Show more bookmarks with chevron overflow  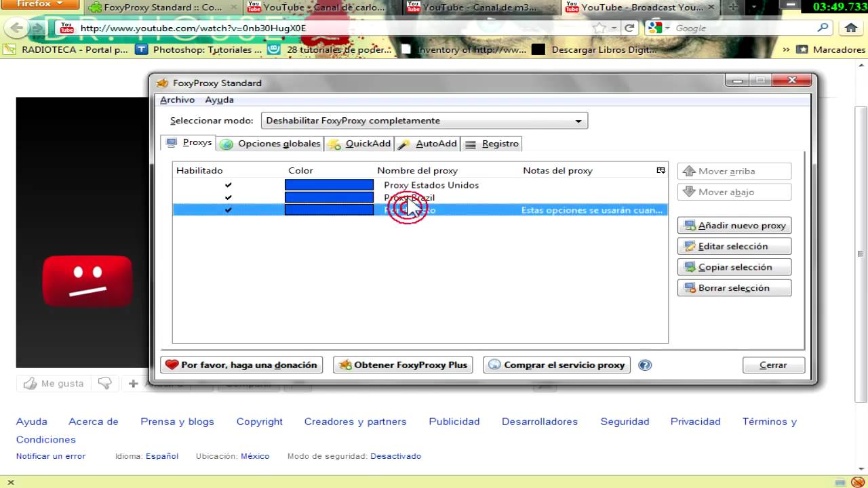pos(786,49)
